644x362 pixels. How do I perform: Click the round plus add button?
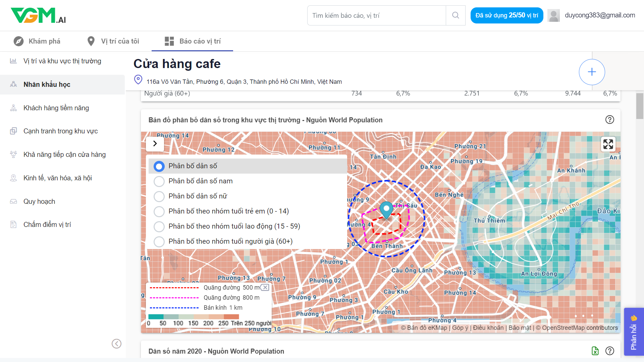(x=592, y=72)
